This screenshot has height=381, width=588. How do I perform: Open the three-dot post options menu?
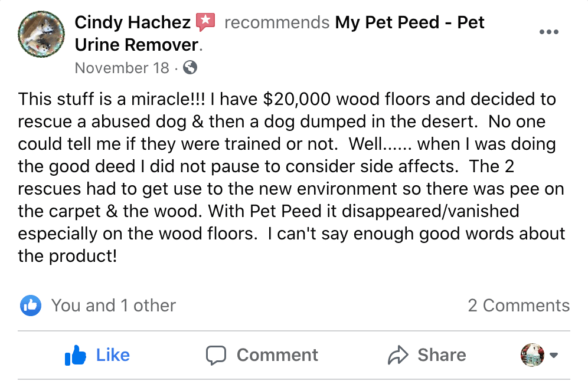click(549, 32)
